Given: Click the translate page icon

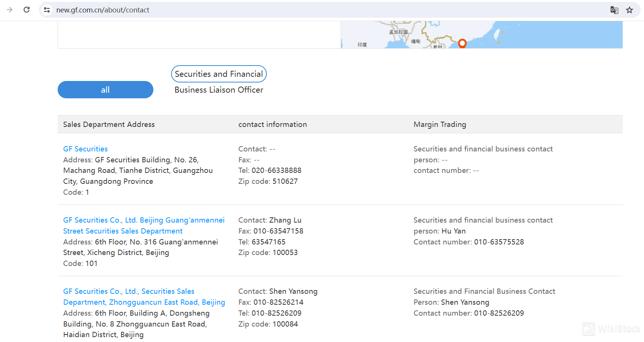Looking at the screenshot, I should 614,10.
